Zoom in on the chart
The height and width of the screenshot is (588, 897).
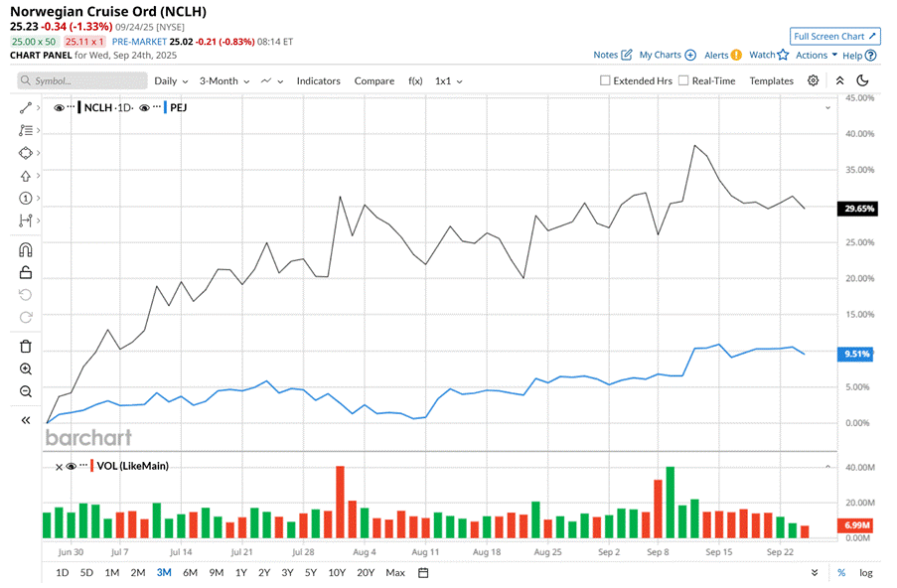[25, 368]
